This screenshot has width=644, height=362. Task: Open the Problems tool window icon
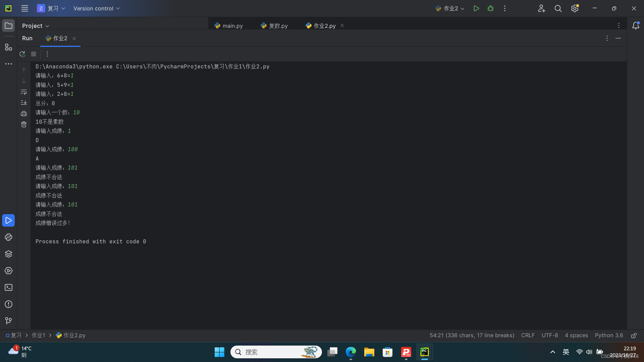click(8, 304)
